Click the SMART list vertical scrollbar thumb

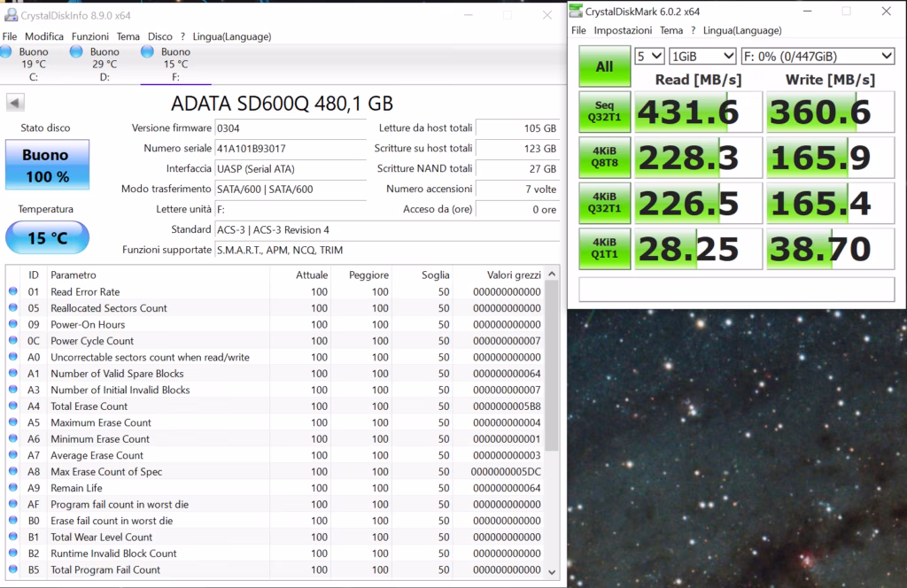click(x=552, y=366)
